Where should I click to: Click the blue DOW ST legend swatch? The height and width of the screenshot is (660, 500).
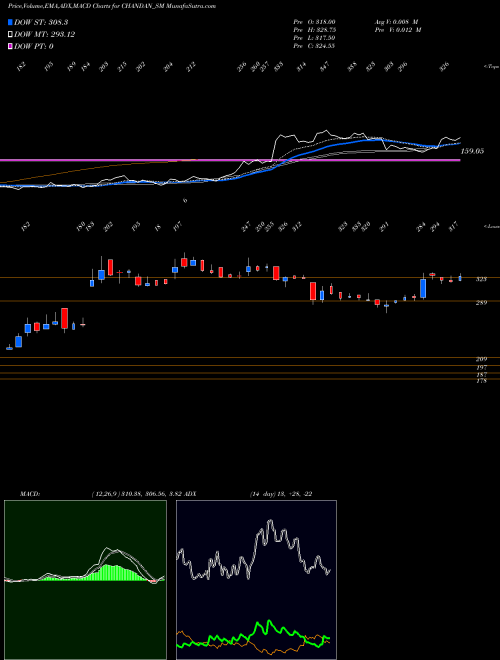click(x=10, y=22)
